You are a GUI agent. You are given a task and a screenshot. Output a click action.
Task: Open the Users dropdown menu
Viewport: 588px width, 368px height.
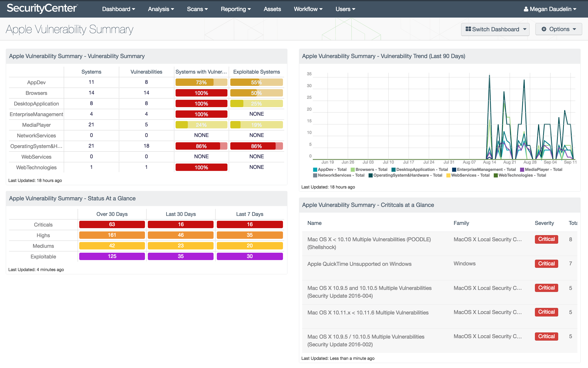pyautogui.click(x=345, y=9)
